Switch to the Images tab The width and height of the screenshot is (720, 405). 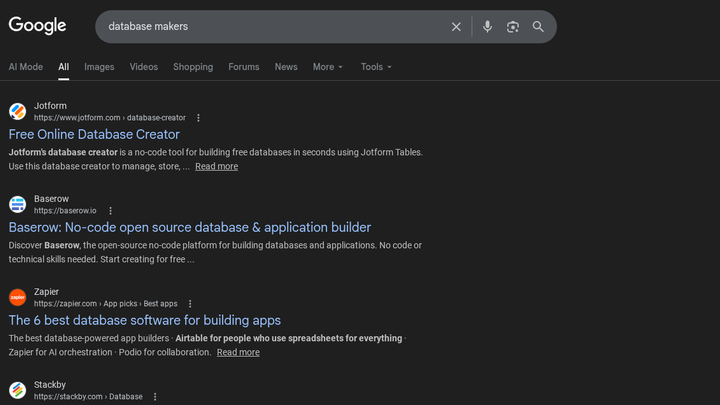[x=99, y=67]
